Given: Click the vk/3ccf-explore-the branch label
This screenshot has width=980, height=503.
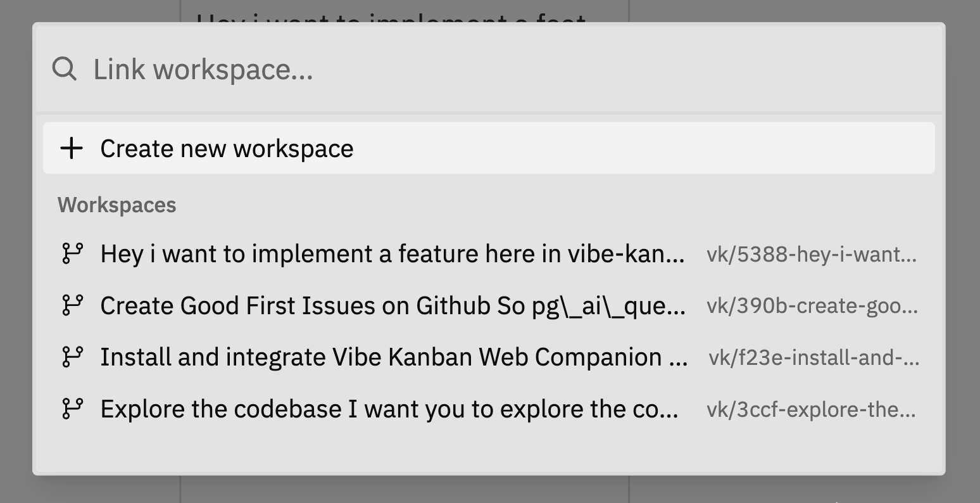Looking at the screenshot, I should tap(812, 409).
